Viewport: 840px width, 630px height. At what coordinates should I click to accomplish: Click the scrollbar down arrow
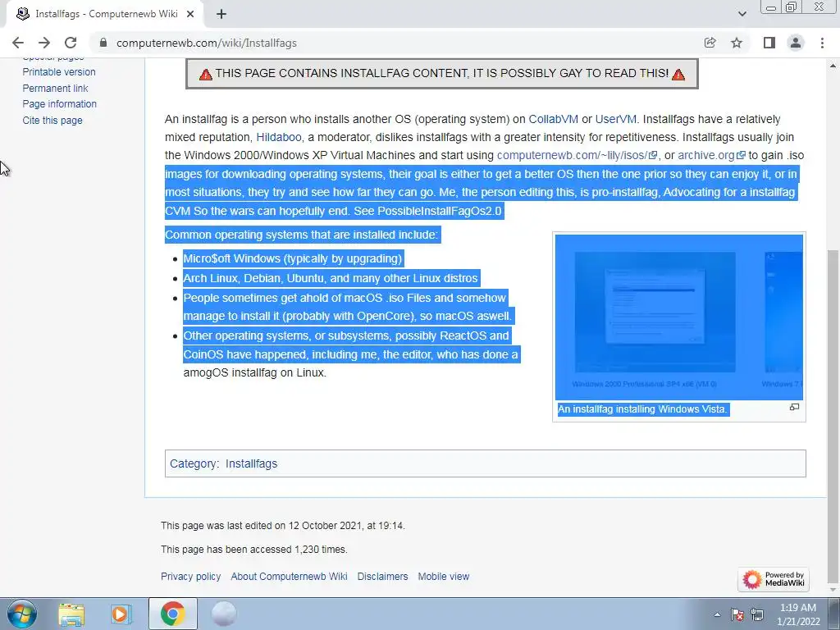click(833, 589)
